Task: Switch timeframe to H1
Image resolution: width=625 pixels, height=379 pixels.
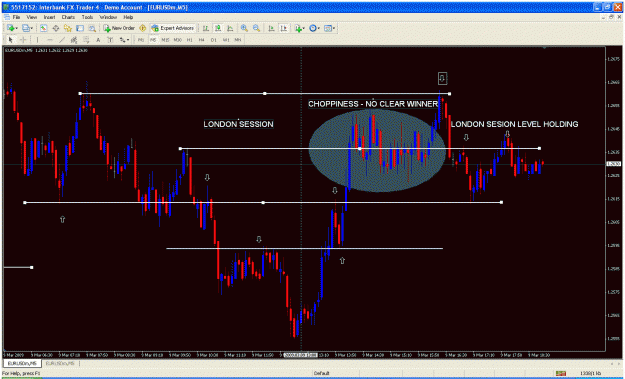Action: (x=189, y=40)
